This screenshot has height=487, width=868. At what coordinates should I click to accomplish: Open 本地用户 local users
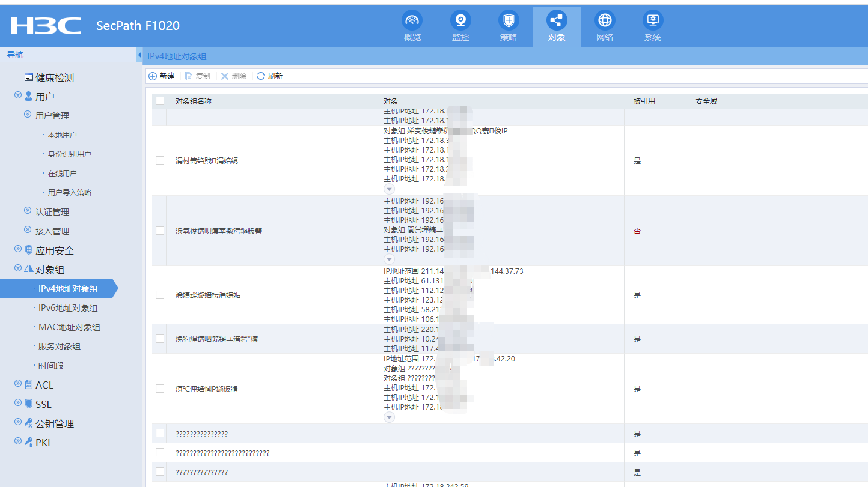pyautogui.click(x=63, y=135)
